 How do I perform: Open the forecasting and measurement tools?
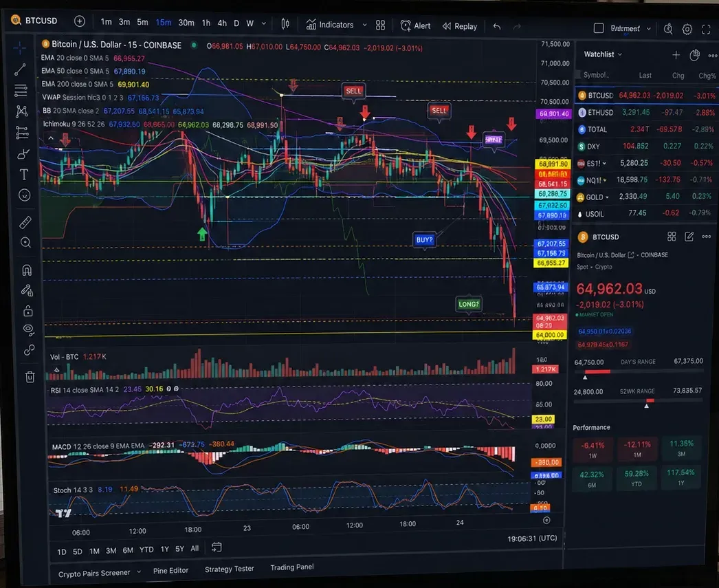tap(22, 132)
